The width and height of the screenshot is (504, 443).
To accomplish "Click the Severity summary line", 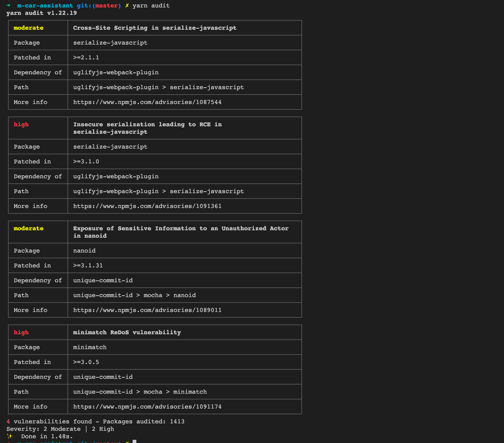I will 60,429.
